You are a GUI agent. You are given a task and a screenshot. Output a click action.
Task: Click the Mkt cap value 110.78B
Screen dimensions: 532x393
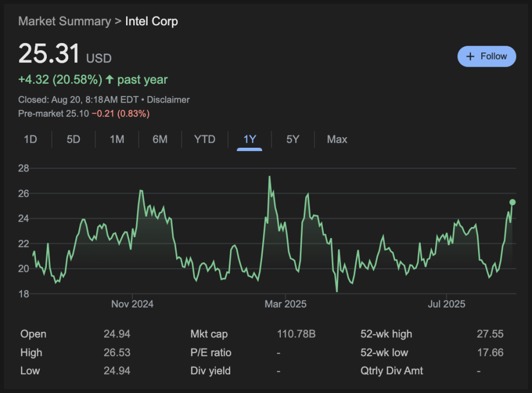(296, 334)
